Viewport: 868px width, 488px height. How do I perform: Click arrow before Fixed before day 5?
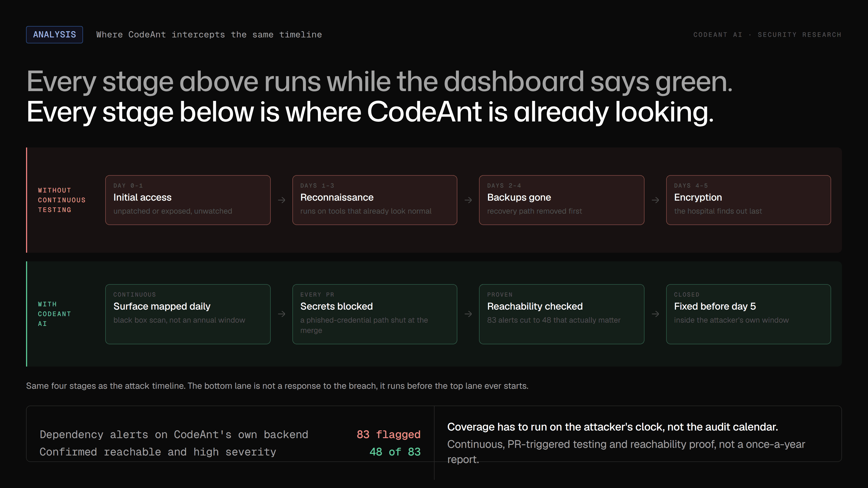tap(655, 314)
